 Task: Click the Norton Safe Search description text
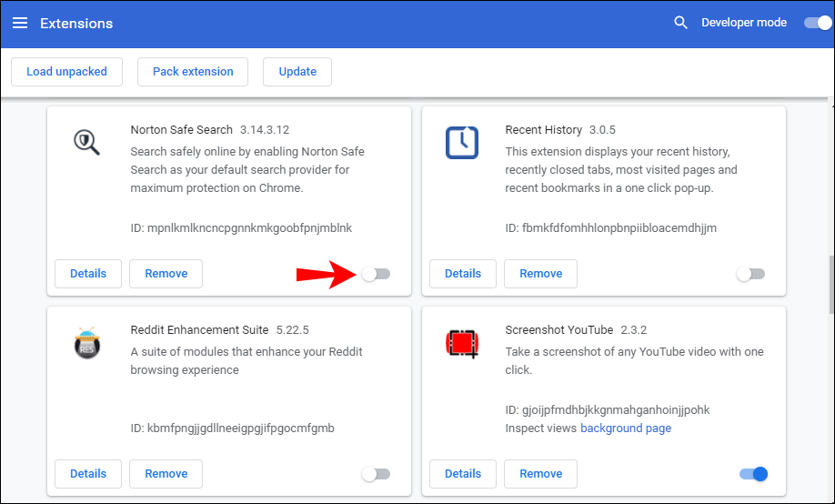click(x=247, y=170)
